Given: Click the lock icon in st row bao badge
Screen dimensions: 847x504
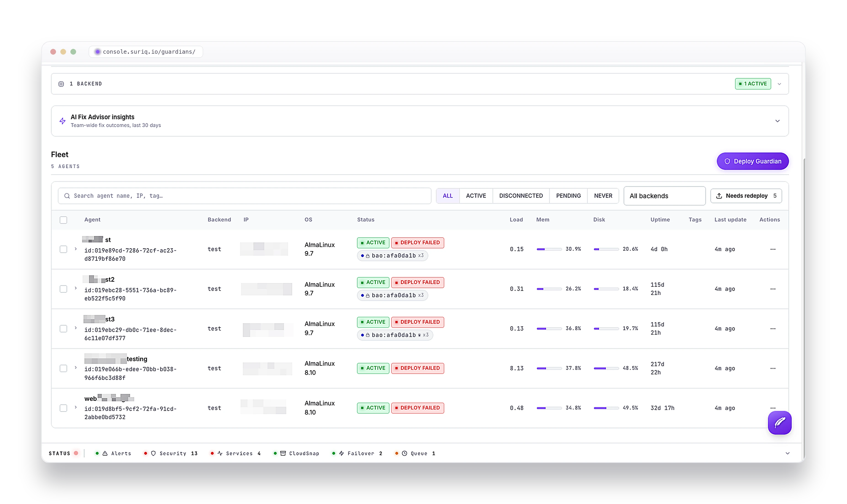Looking at the screenshot, I should pos(368,256).
